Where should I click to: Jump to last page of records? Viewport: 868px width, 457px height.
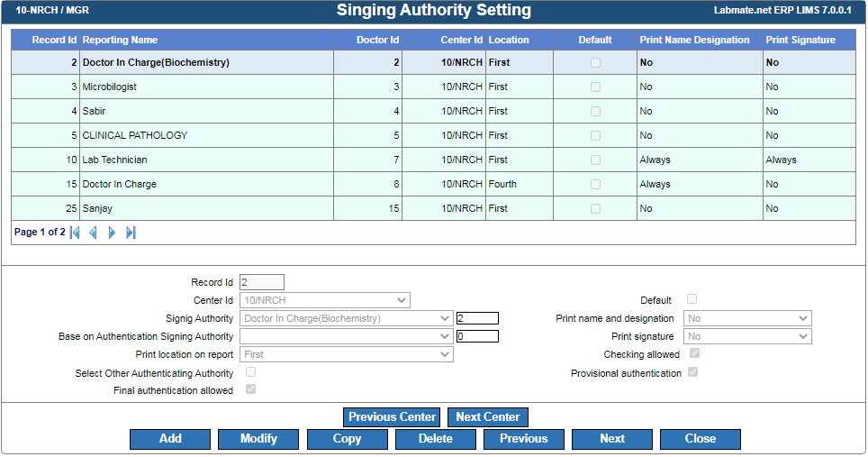coord(131,233)
